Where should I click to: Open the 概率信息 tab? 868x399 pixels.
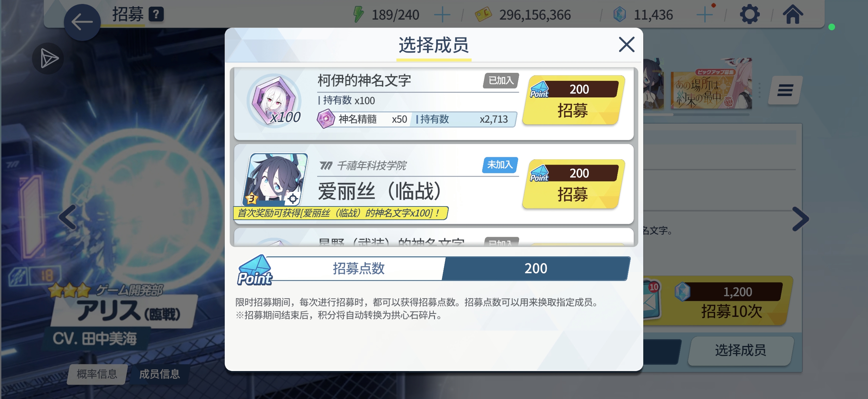(97, 374)
